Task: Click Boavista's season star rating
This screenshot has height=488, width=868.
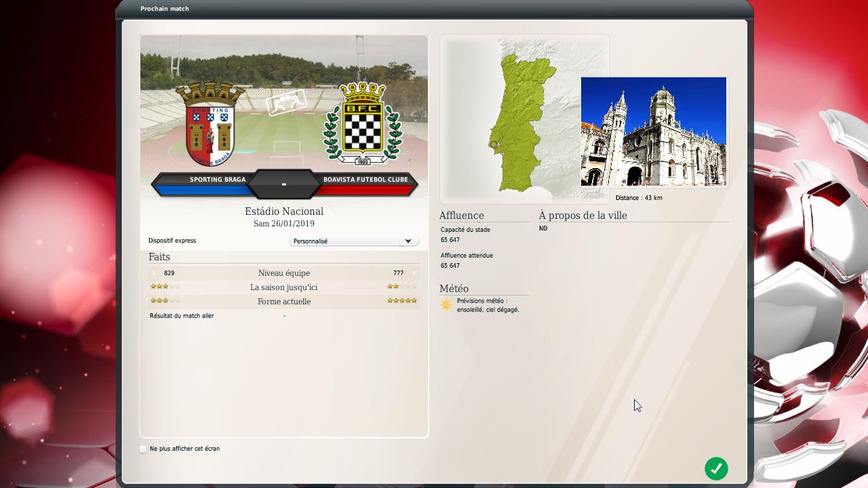Action: point(402,287)
